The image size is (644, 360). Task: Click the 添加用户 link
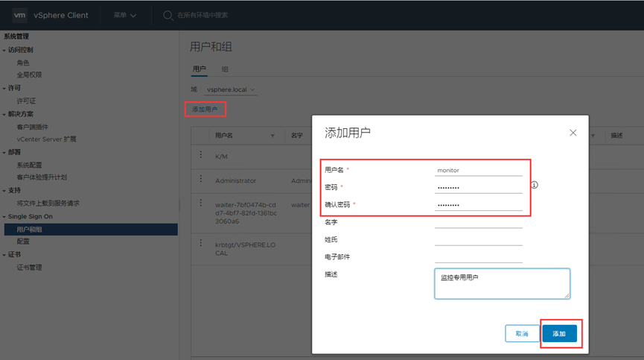point(205,110)
